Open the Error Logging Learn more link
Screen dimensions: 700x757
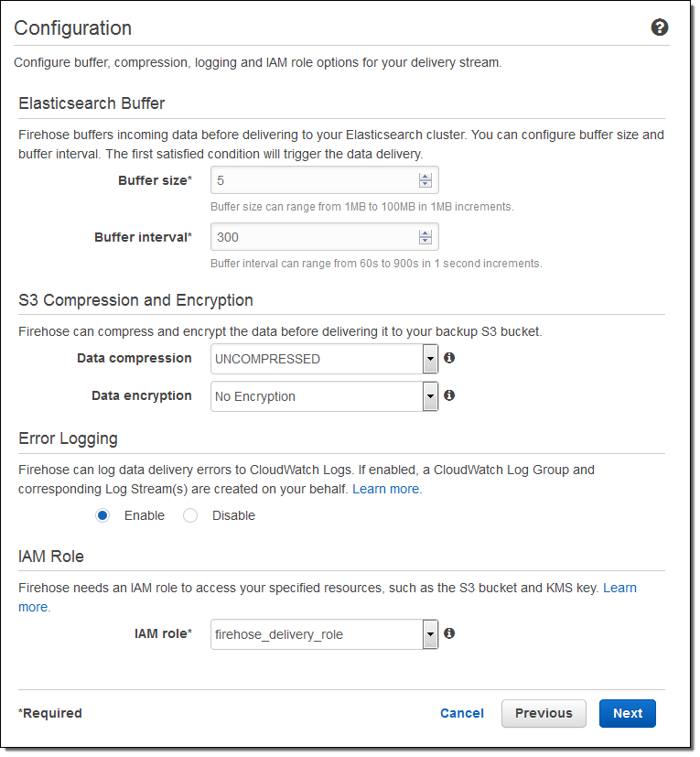coord(387,489)
